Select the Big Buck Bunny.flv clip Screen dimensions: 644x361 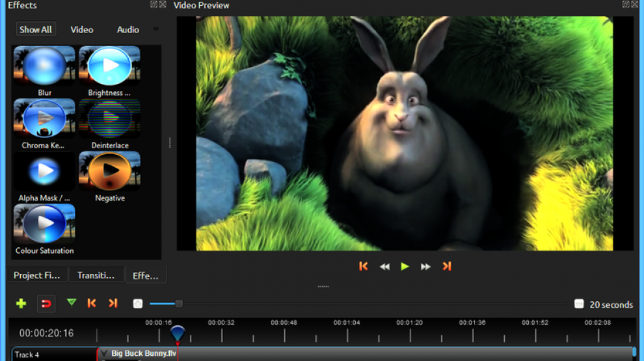366,354
